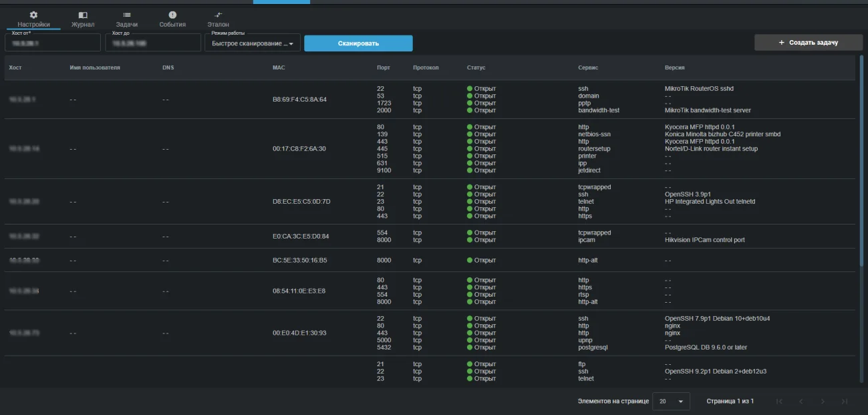The height and width of the screenshot is (415, 868).
Task: Click Nortel/D-Link router instant setup version
Action: 712,149
